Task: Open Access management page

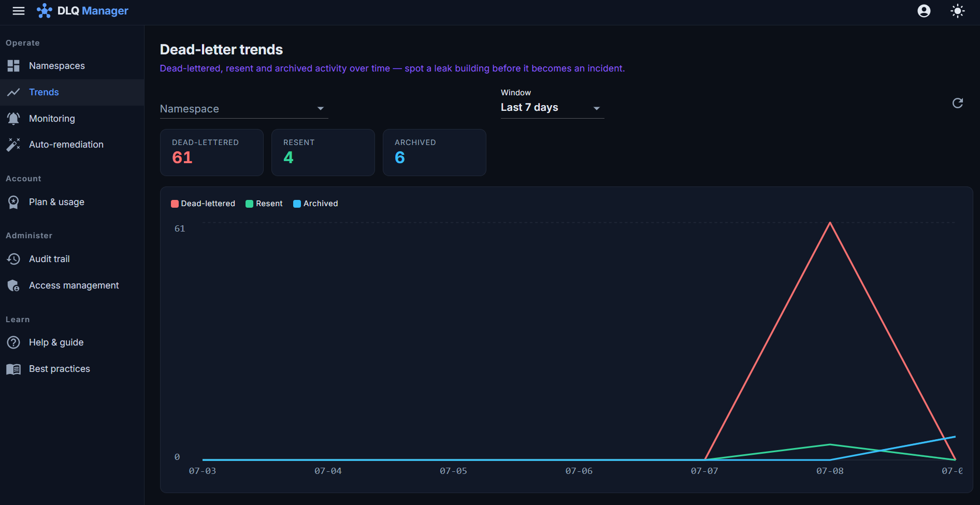Action: point(72,285)
